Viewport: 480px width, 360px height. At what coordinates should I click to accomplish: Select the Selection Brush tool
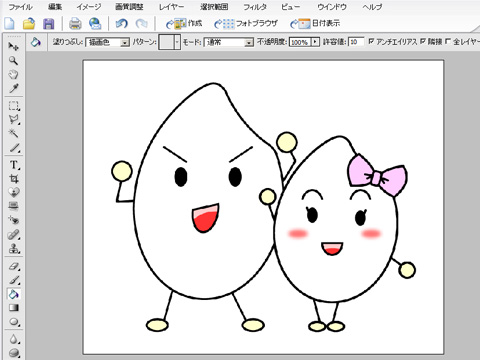click(14, 148)
